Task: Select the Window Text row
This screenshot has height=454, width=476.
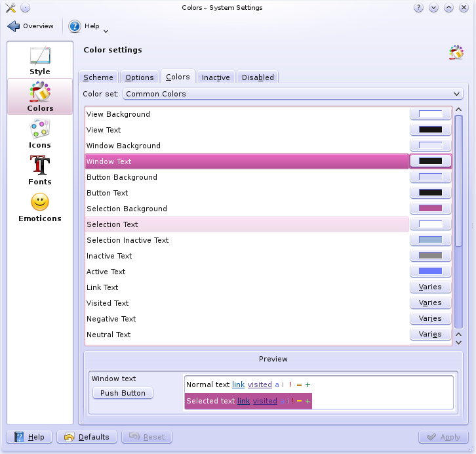Action: click(247, 161)
